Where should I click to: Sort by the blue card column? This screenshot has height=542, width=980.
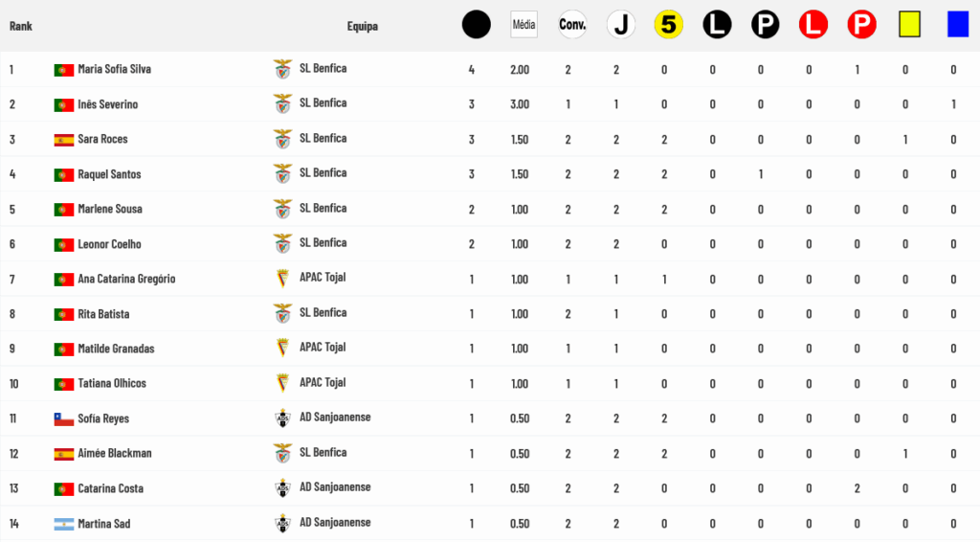click(958, 25)
